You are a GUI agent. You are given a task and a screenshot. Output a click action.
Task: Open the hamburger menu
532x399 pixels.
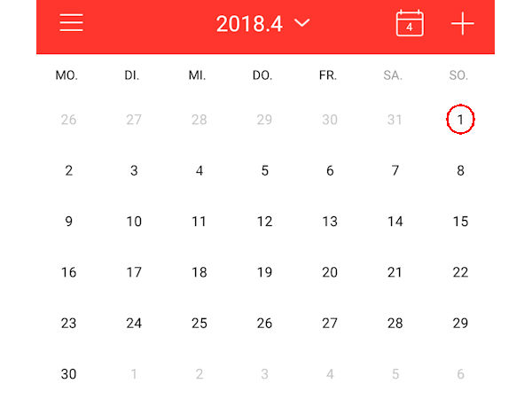pos(71,23)
